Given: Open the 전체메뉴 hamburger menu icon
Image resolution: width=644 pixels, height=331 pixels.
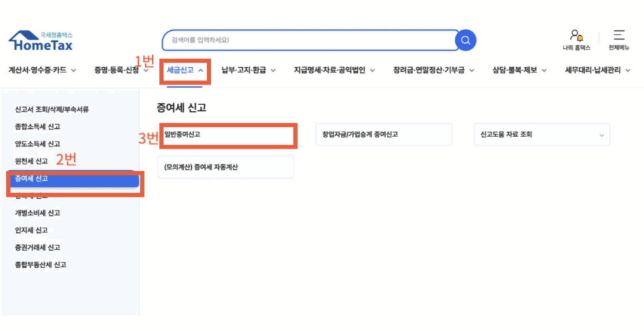Looking at the screenshot, I should point(619,36).
